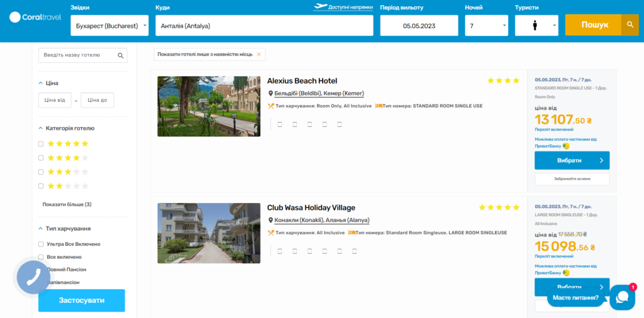Screen dimensions: 644x318
Task: Click the meal type icon for Alexius Beach Hotel
Action: coord(270,106)
